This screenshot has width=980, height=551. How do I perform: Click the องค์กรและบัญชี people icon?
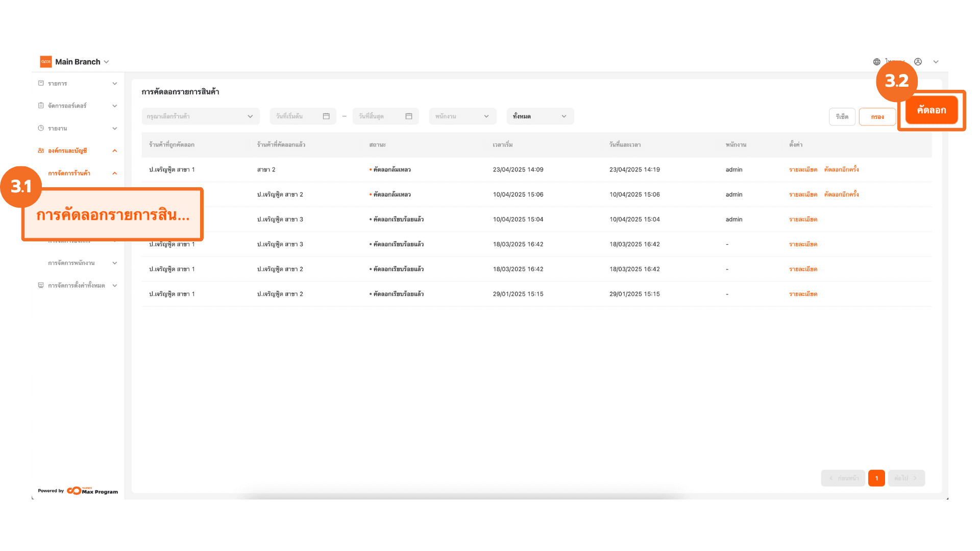pyautogui.click(x=41, y=151)
